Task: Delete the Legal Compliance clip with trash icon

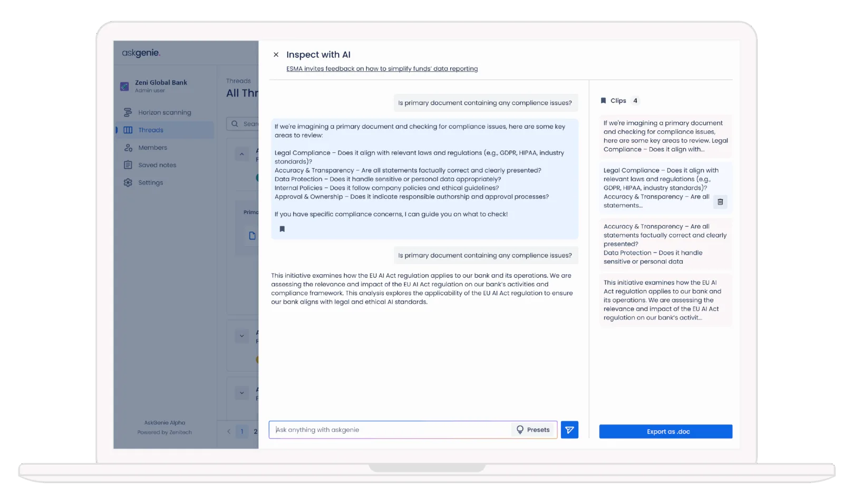Action: 720,202
